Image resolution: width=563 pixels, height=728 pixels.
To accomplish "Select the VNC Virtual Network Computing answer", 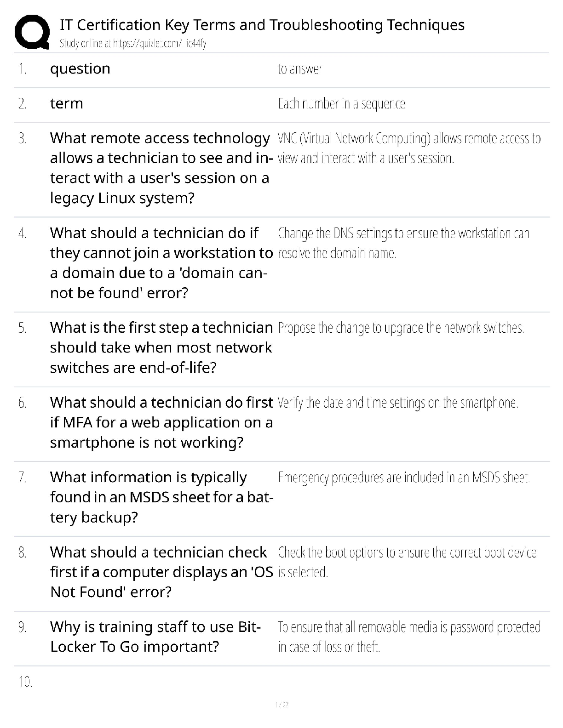I will point(409,148).
